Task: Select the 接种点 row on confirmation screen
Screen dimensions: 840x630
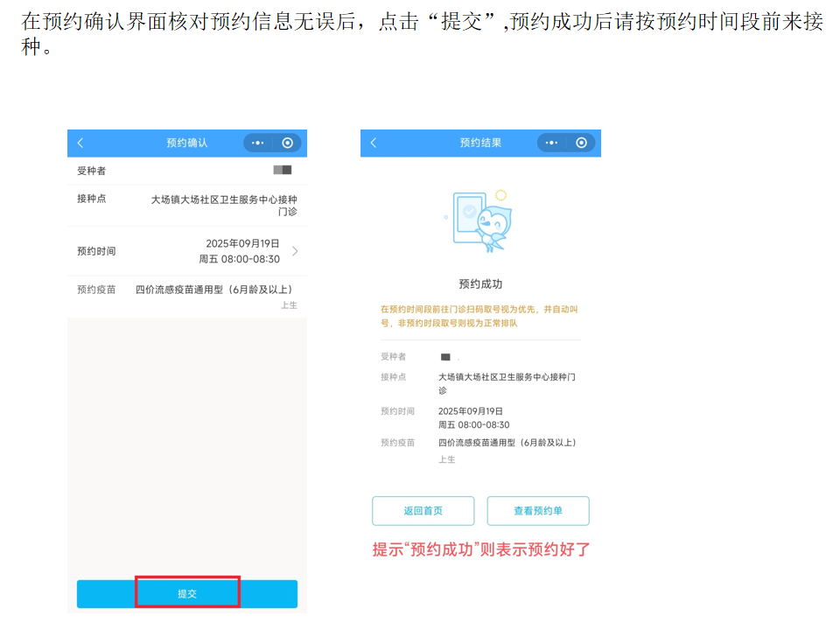Action: click(186, 205)
